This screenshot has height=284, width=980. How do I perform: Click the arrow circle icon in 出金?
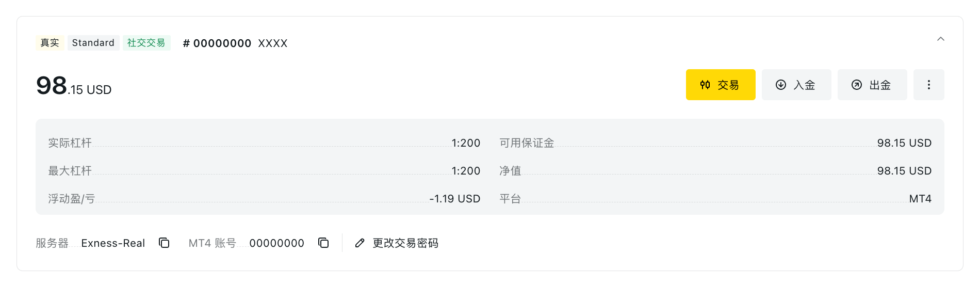pos(857,85)
